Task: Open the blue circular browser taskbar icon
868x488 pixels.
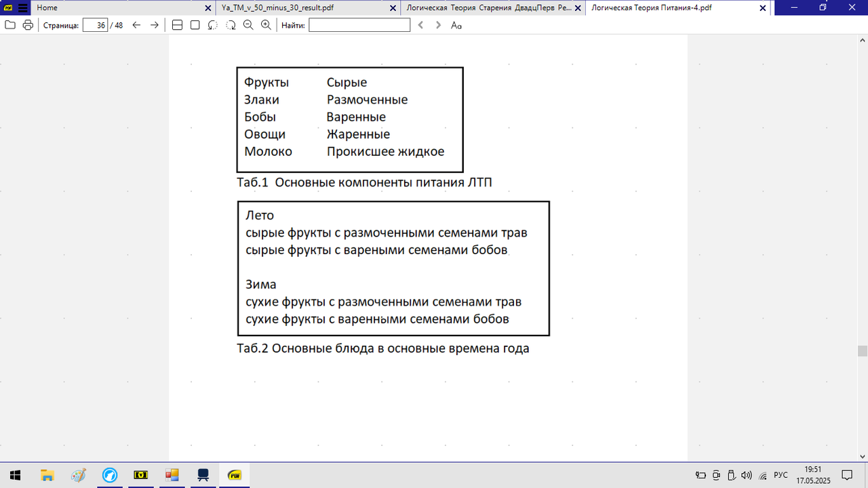Action: pos(109,475)
